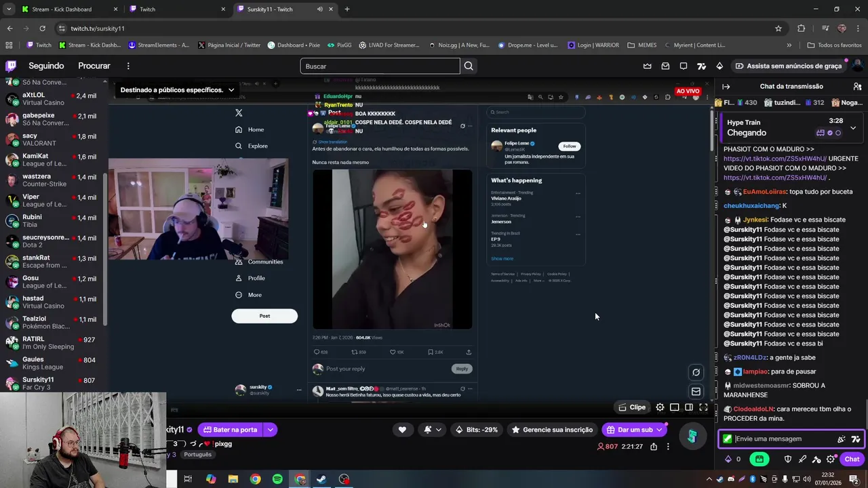The image size is (868, 488).
Task: Open Bits: -29% button
Action: 477,430
